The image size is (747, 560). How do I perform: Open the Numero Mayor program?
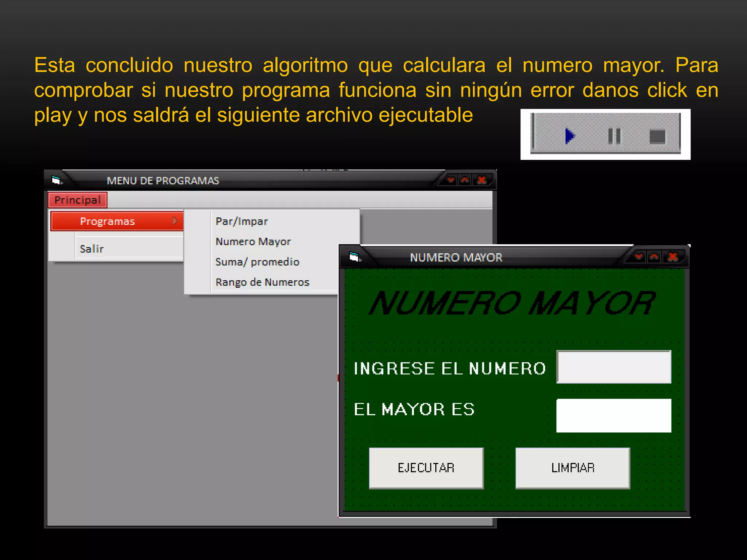(x=253, y=242)
